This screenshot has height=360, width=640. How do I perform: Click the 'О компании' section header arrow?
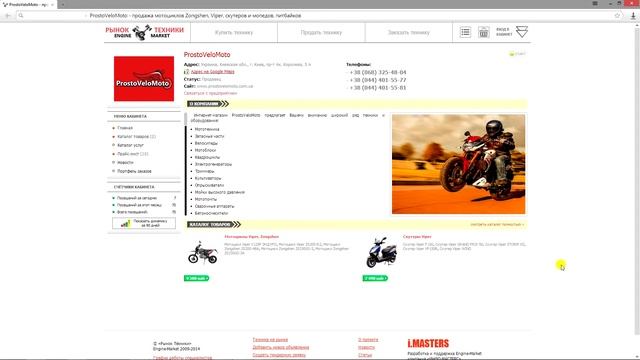click(208, 104)
